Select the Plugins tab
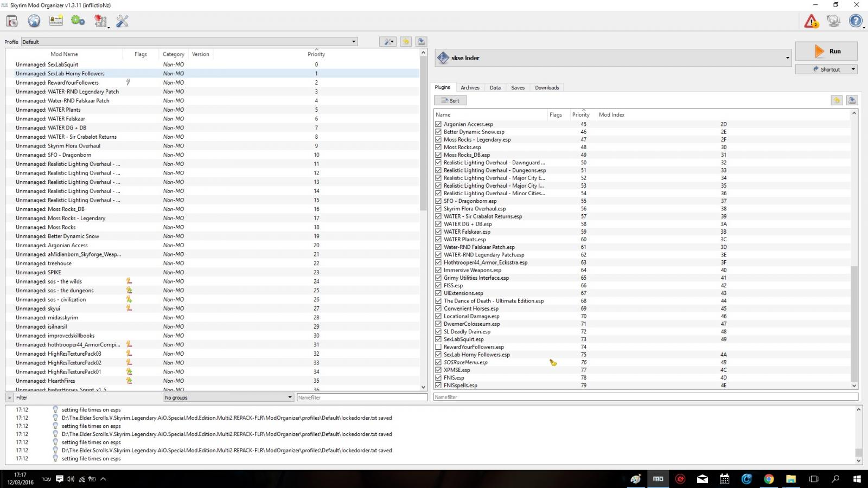The height and width of the screenshot is (488, 868). pos(443,87)
